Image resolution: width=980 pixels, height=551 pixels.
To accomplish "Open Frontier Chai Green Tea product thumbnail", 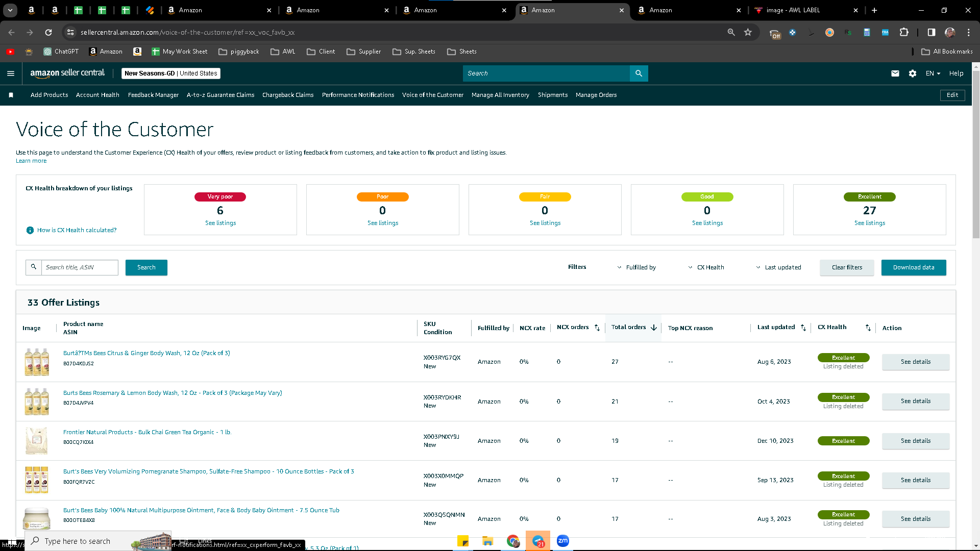I will (37, 441).
